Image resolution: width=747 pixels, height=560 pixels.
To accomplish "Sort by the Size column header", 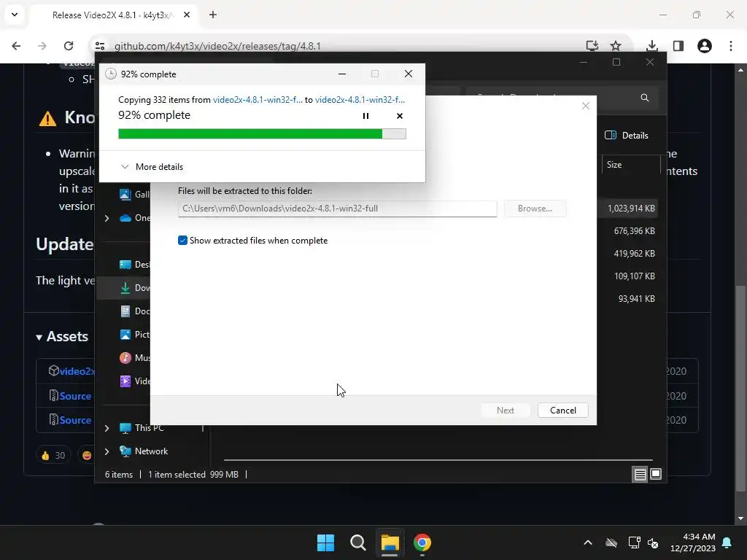I will coord(614,165).
